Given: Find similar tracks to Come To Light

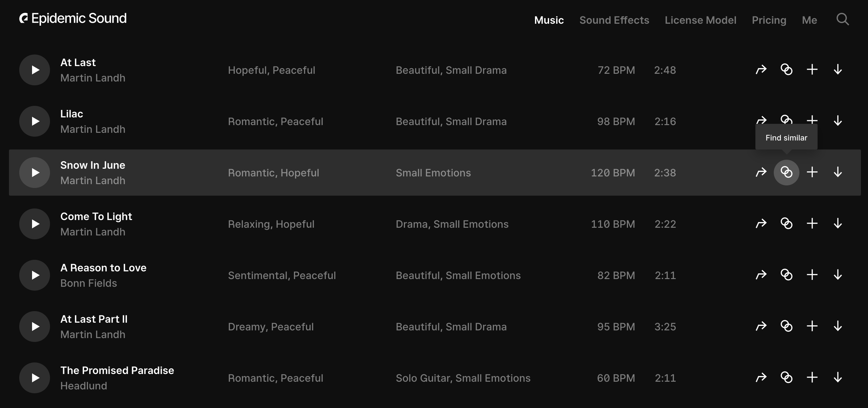Looking at the screenshot, I should click(787, 224).
